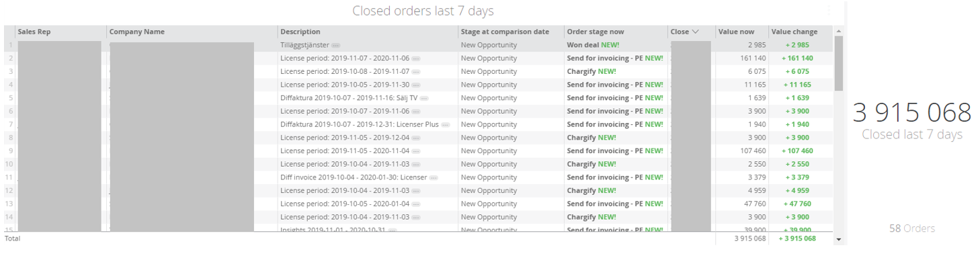Open ellipsis icon after Diff invoice Licenser row

pyautogui.click(x=434, y=177)
